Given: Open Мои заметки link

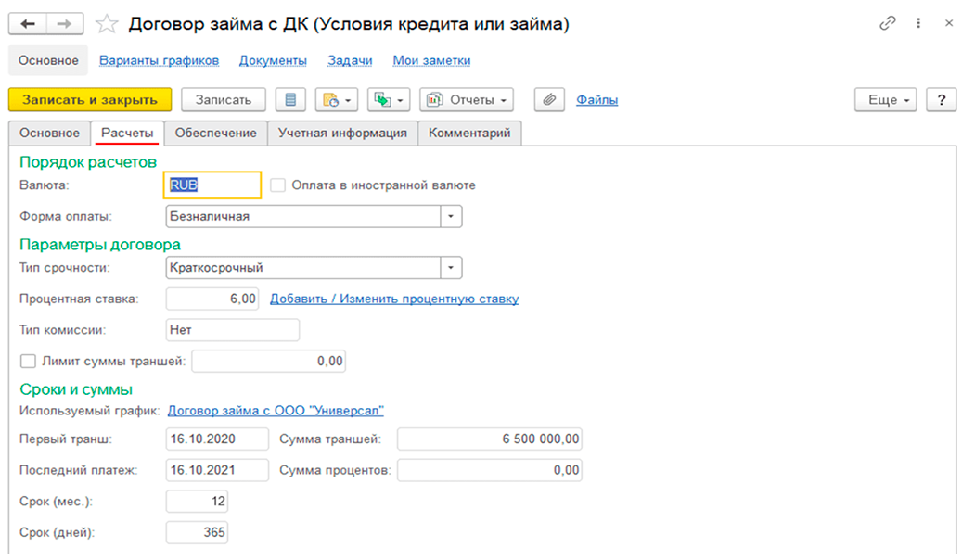Looking at the screenshot, I should coord(432,60).
